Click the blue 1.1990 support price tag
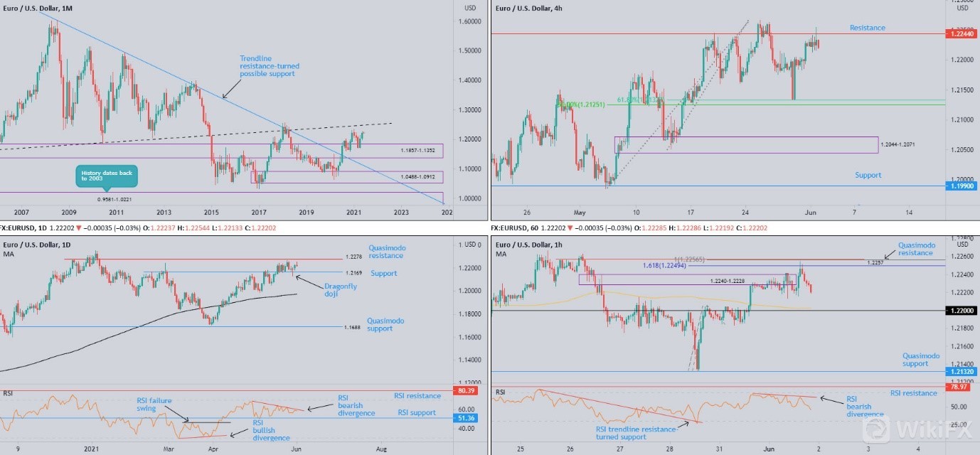Viewport: 980px width, 455px height. click(x=960, y=186)
